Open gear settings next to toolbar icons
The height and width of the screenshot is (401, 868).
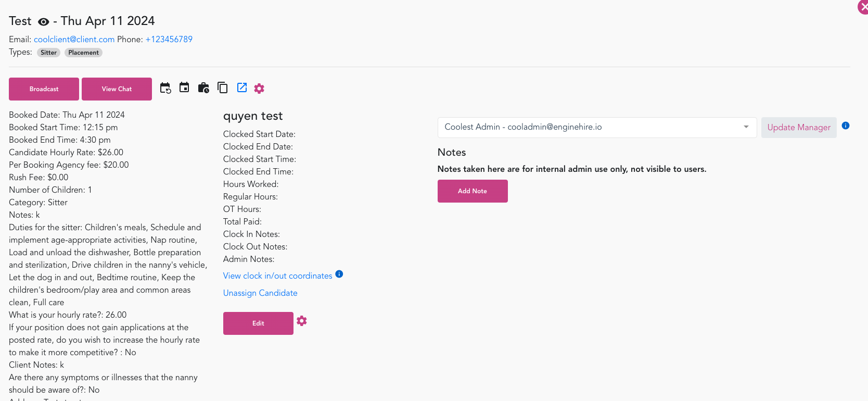coord(259,89)
